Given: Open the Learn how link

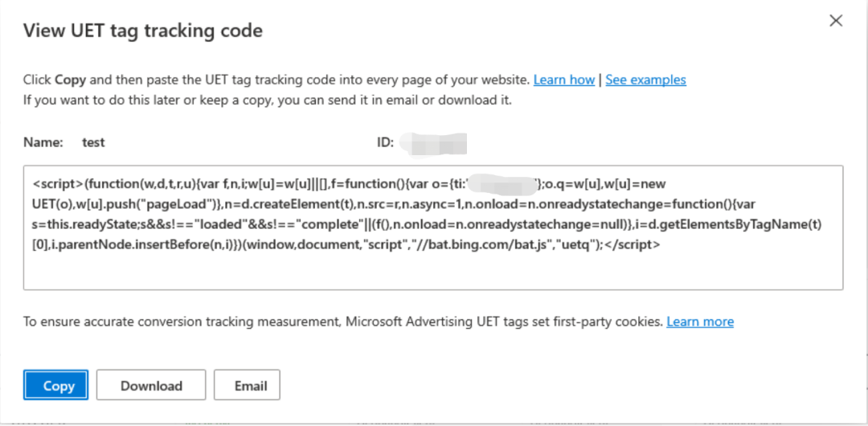Looking at the screenshot, I should click(x=563, y=80).
